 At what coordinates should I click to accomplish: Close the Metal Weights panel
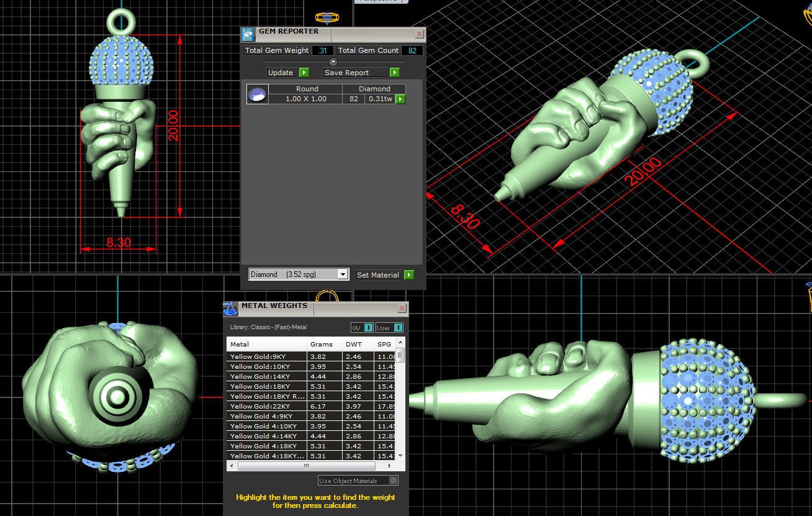(x=402, y=308)
